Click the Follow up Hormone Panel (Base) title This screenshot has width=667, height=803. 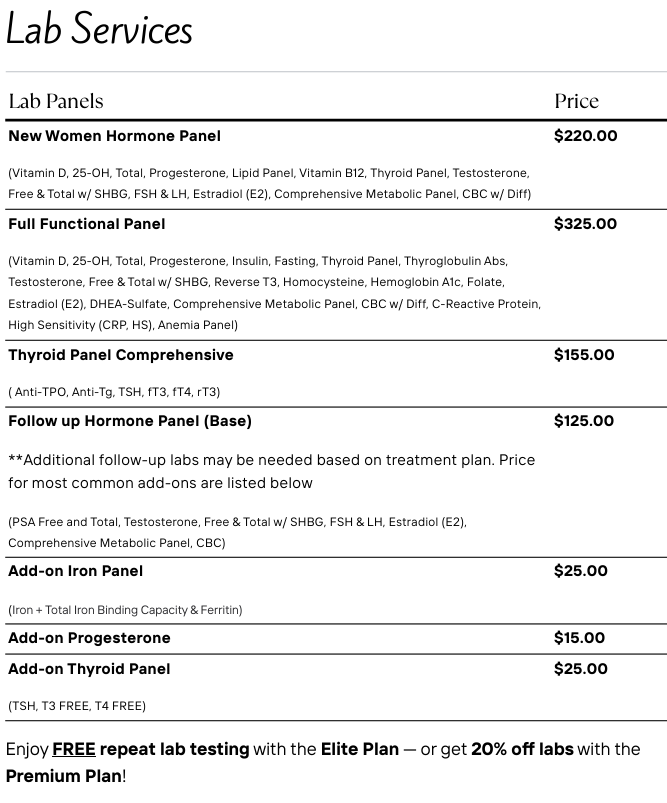[130, 421]
